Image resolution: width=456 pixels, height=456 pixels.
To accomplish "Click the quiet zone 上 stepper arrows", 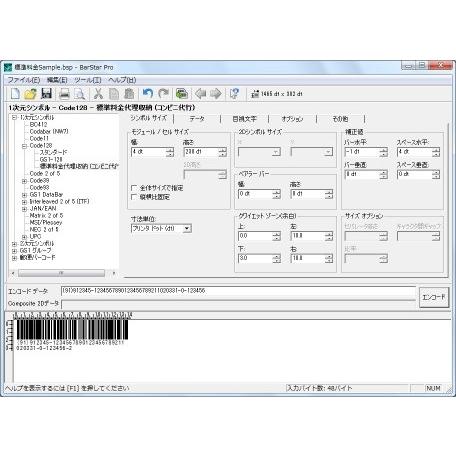I will (276, 236).
